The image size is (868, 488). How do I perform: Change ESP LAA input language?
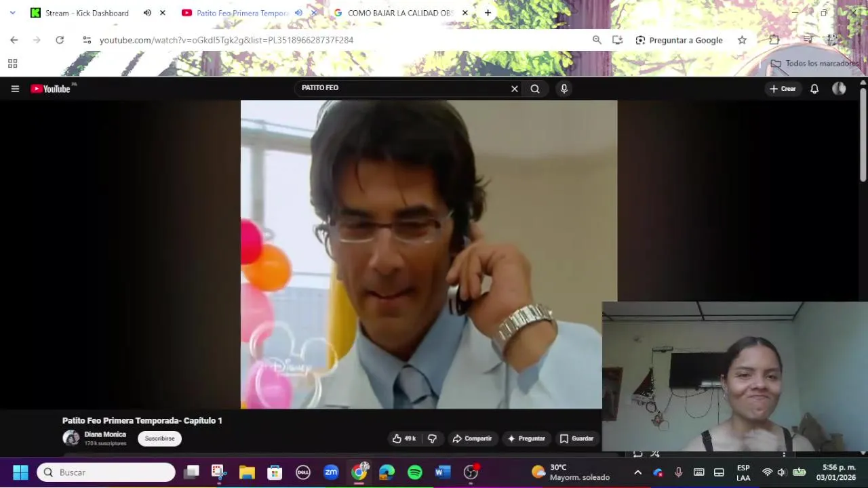(743, 472)
